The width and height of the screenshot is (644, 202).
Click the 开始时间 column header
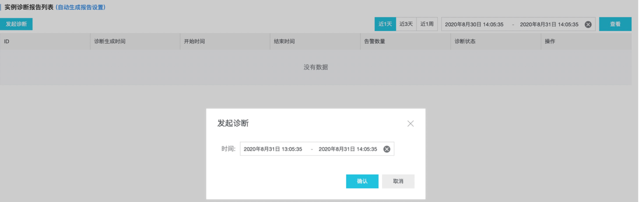194,42
